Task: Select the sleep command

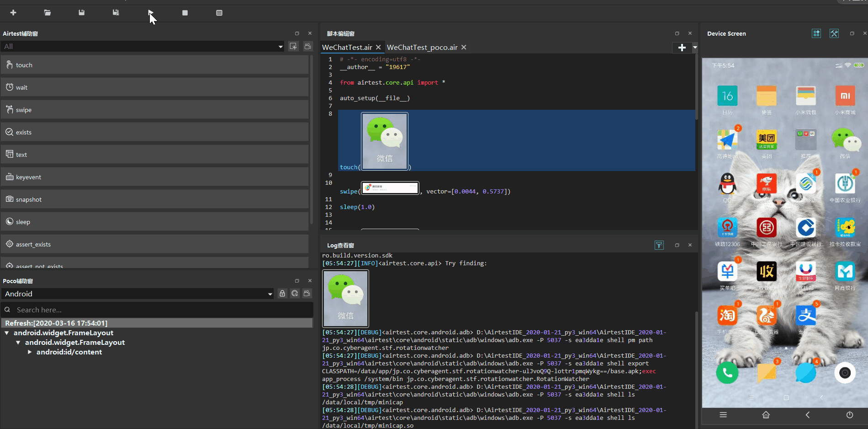Action: (x=154, y=222)
